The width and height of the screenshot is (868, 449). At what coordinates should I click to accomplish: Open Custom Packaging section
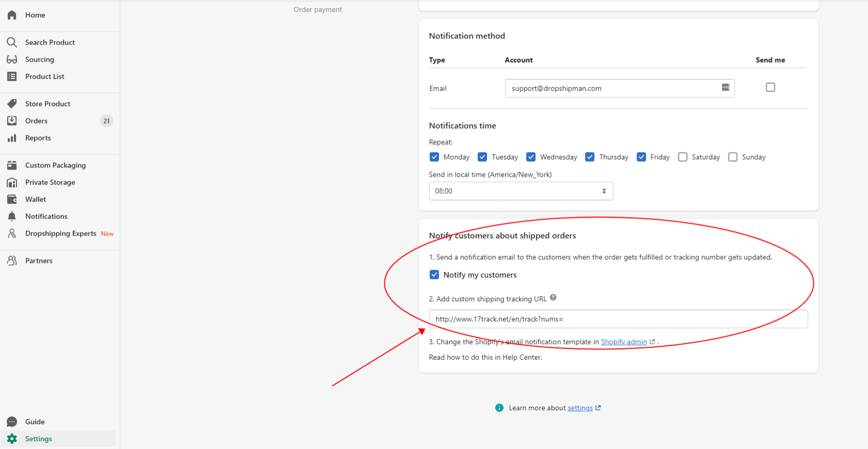pyautogui.click(x=56, y=165)
